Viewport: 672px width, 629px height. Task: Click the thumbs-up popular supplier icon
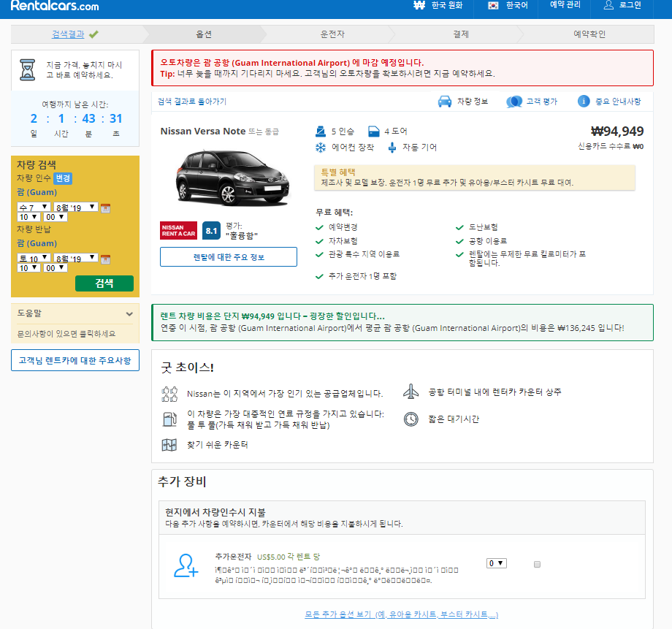point(169,394)
